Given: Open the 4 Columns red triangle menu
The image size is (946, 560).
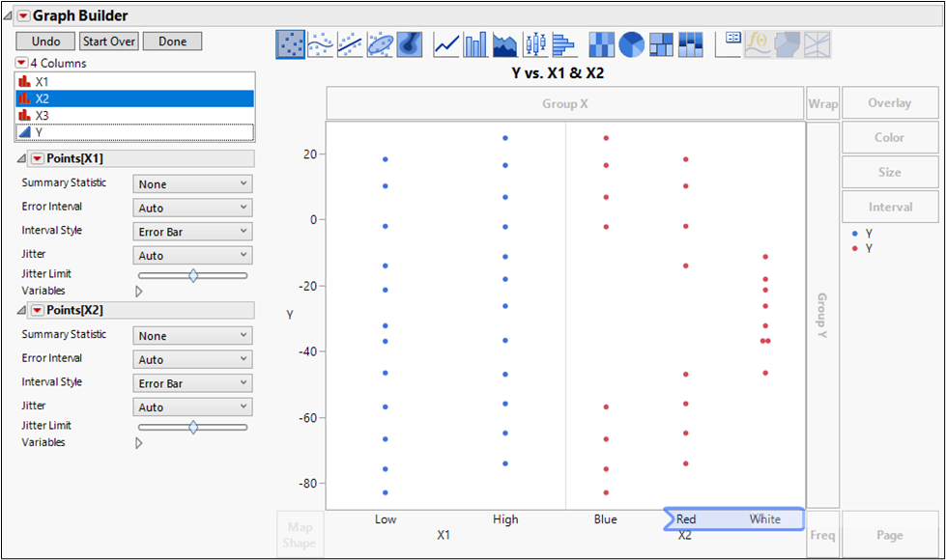Looking at the screenshot, I should tap(21, 63).
